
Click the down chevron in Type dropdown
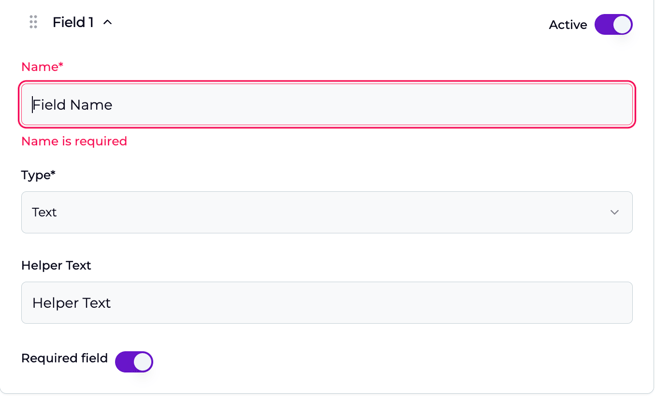pos(614,212)
